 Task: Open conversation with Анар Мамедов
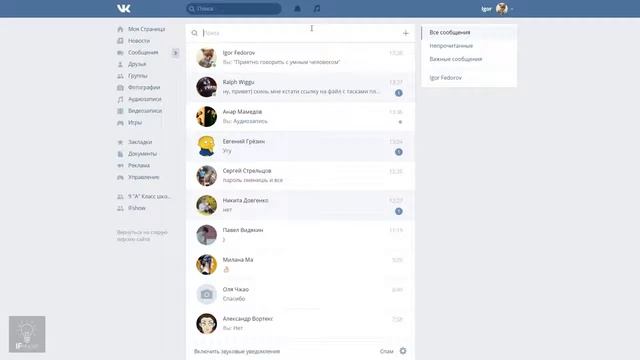300,117
